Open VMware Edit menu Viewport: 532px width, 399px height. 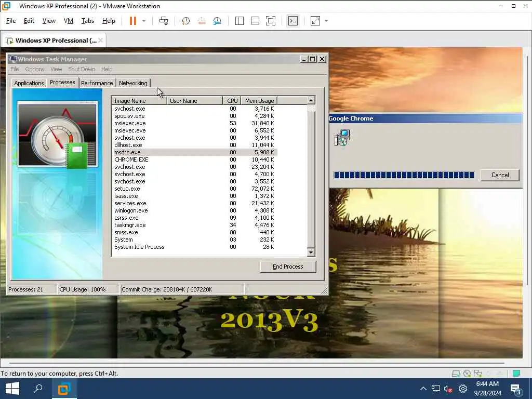click(29, 21)
